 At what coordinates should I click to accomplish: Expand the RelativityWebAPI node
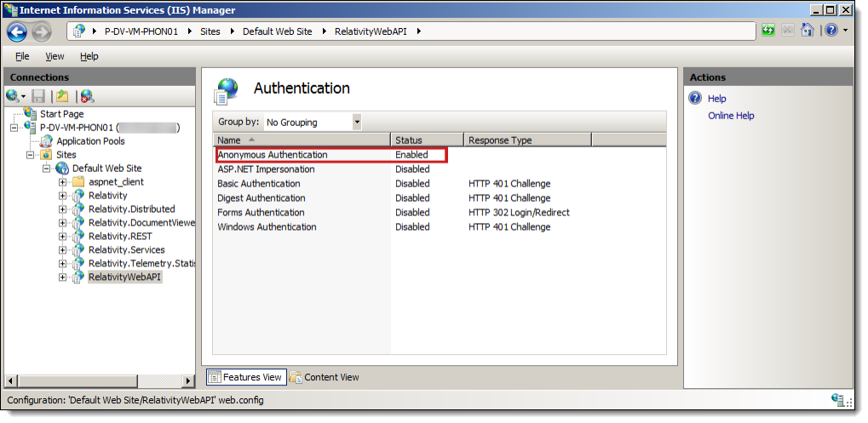pos(62,277)
